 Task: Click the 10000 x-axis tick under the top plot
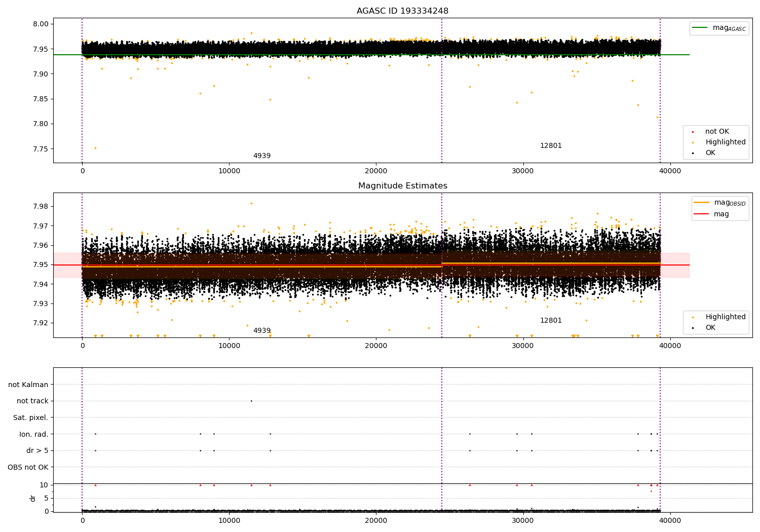click(229, 171)
